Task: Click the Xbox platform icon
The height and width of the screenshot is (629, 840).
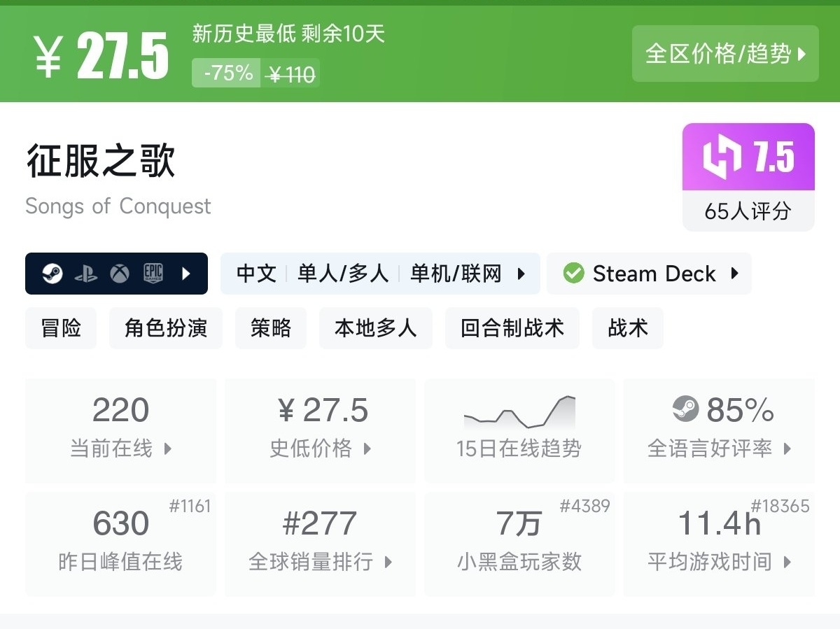Action: pyautogui.click(x=120, y=274)
